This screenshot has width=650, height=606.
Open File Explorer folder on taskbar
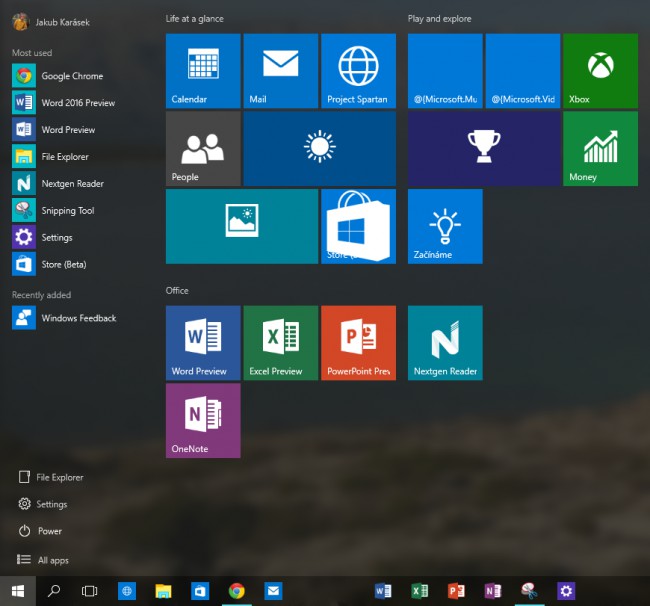[163, 591]
